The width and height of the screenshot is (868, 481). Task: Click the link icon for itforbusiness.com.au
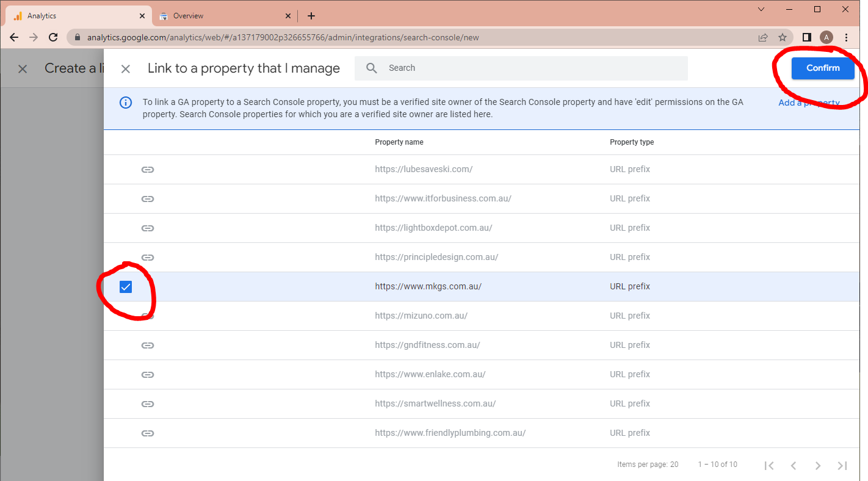coord(148,199)
